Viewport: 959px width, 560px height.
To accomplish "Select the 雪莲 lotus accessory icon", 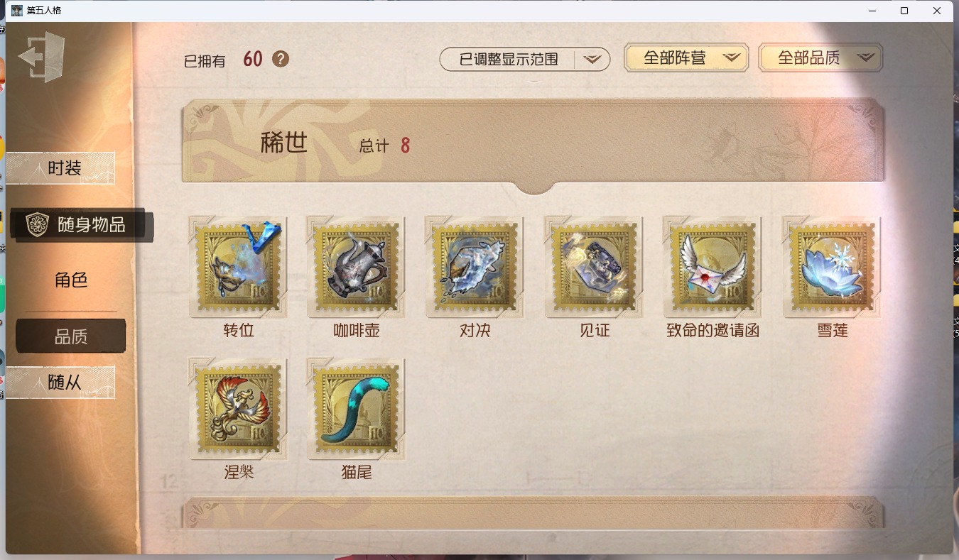I will pos(832,267).
